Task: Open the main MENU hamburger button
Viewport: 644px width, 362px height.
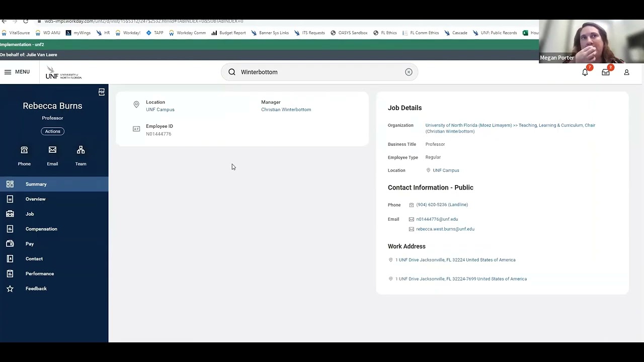Action: pos(17,72)
